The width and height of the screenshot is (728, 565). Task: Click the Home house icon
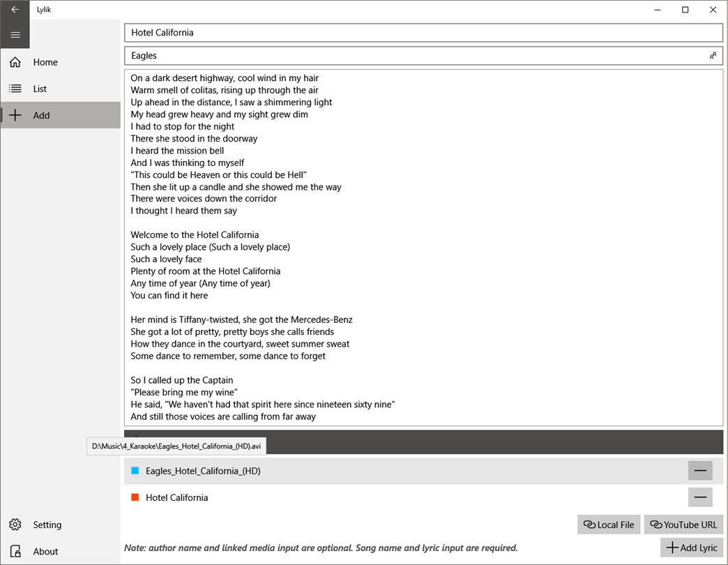(15, 62)
